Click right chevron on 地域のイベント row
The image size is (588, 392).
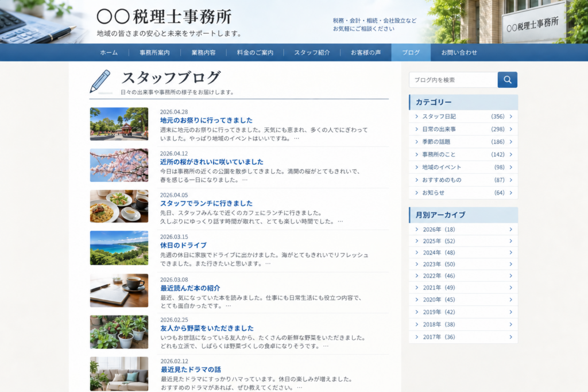point(510,168)
